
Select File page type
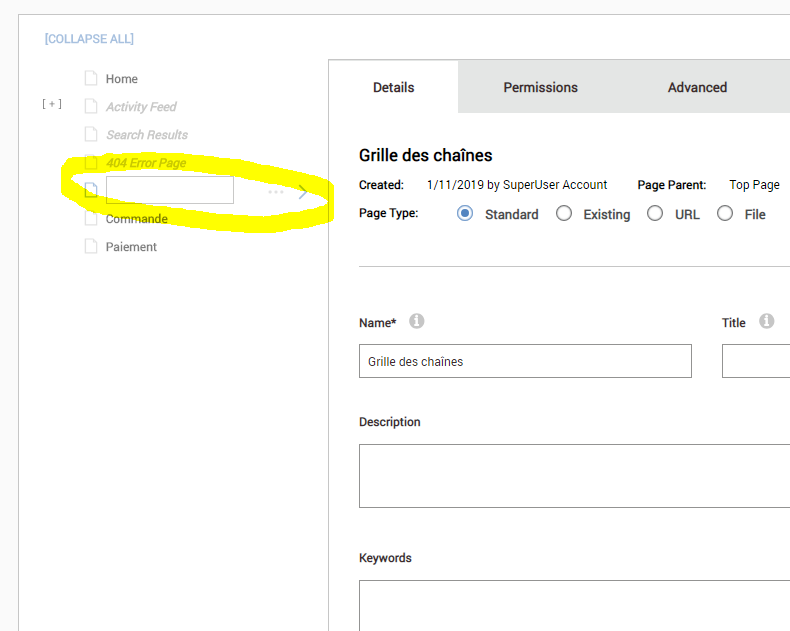(x=725, y=213)
